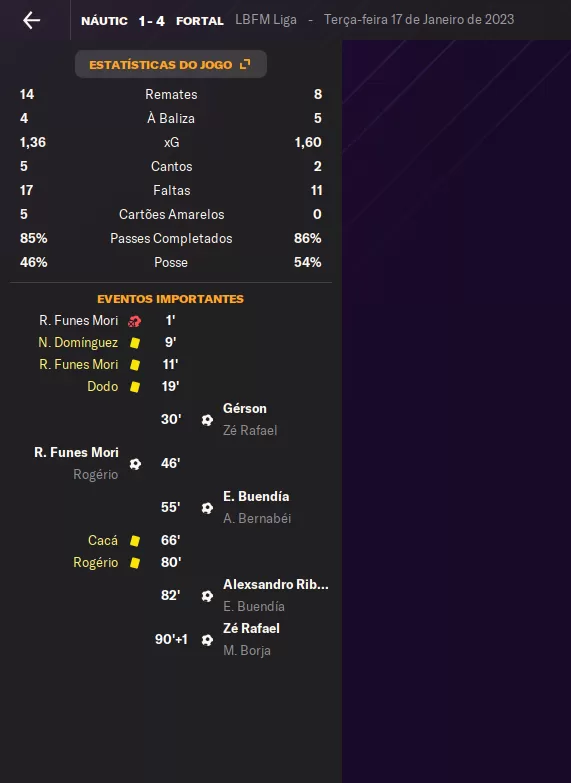571x783 pixels.
Task: Click the goal ball icon at 30'
Action: pos(207,420)
